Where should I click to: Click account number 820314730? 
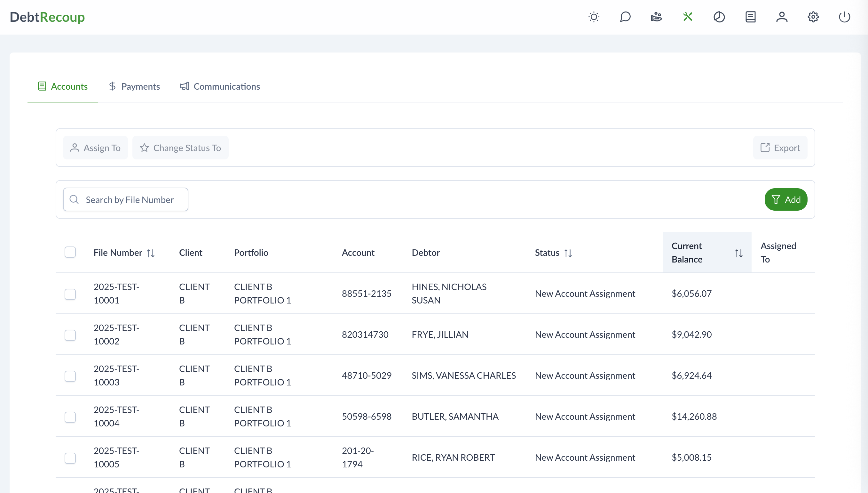365,335
